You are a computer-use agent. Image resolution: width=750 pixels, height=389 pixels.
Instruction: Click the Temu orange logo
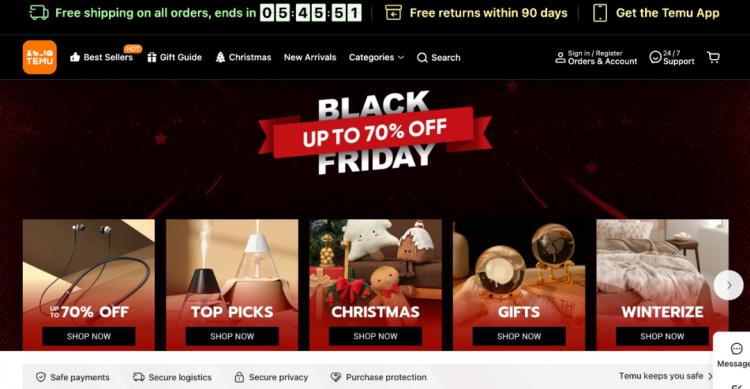point(40,57)
